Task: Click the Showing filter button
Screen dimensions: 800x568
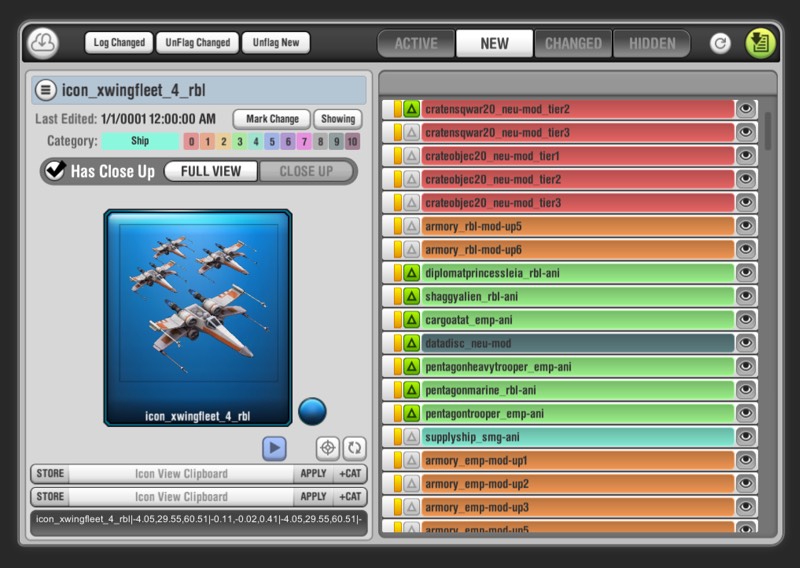Action: 337,119
